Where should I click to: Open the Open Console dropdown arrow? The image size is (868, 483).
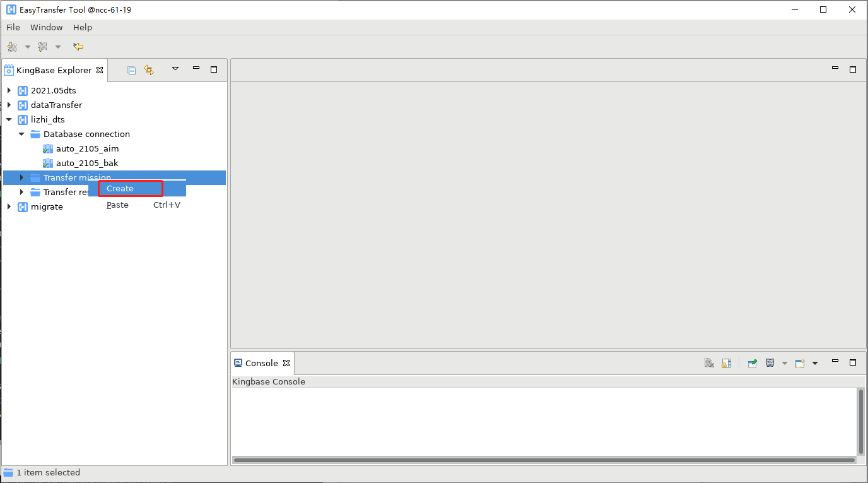pyautogui.click(x=815, y=363)
